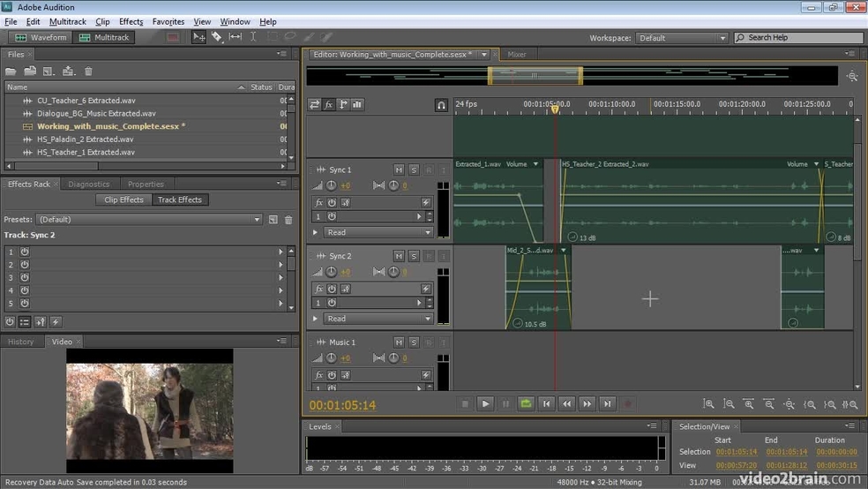The width and height of the screenshot is (868, 489).
Task: Expand Sync 1 automation lanes triangle
Action: point(315,233)
